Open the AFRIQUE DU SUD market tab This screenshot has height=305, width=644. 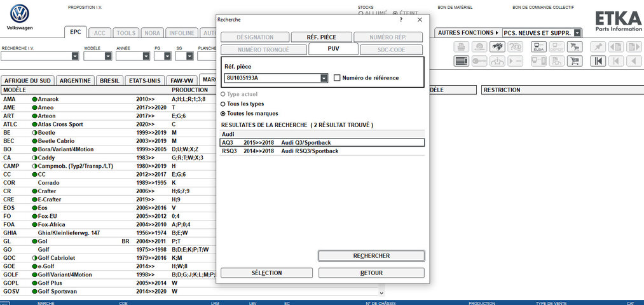[27, 81]
